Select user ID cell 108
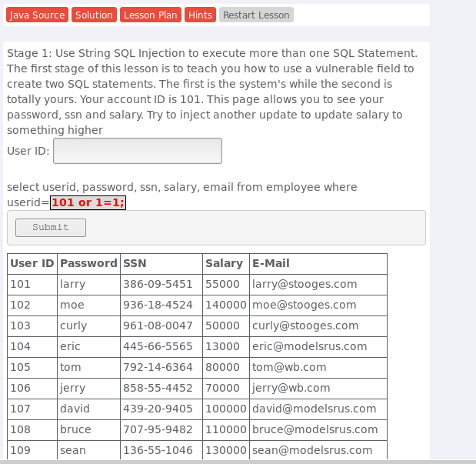 pos(32,429)
